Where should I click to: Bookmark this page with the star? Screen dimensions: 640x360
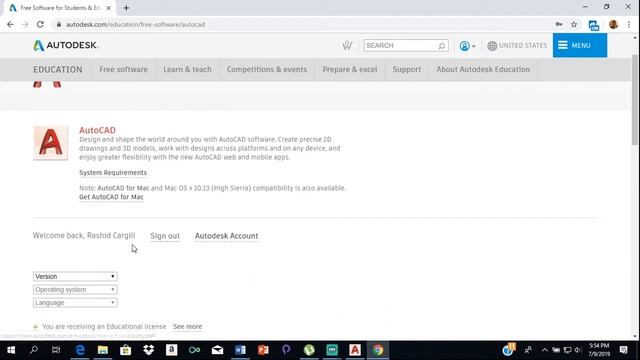(x=574, y=24)
